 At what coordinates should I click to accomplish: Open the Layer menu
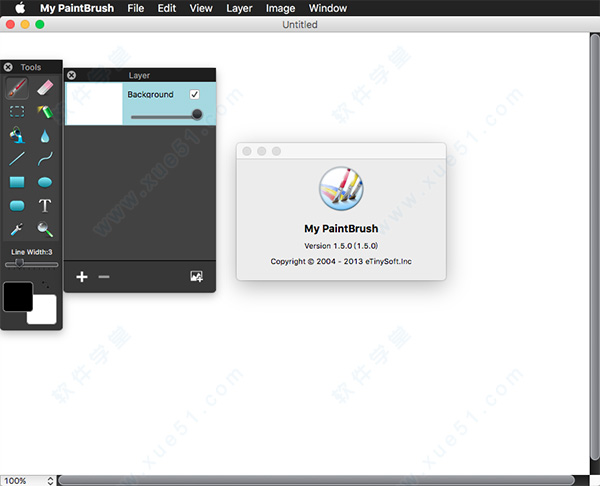[239, 8]
